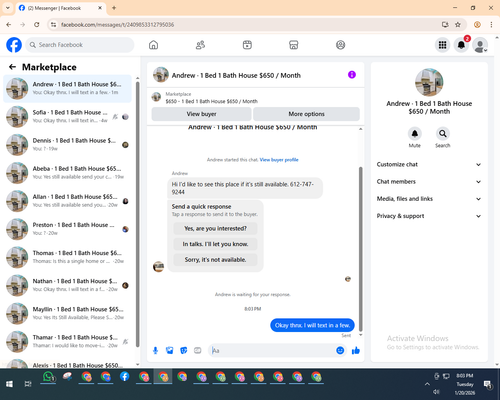Open Nathan conversation in list
Viewport: 500px width, 400px height.
click(67, 285)
